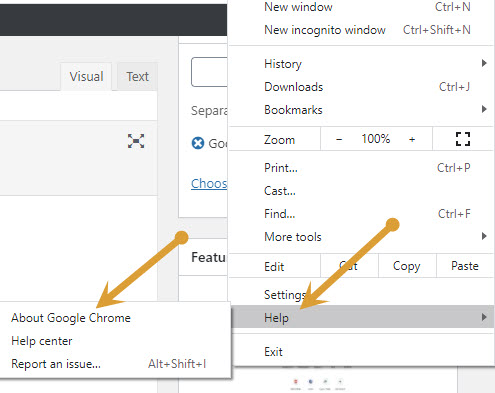The height and width of the screenshot is (393, 495).
Task: Choose Exit from Chrome menu
Action: click(x=361, y=352)
